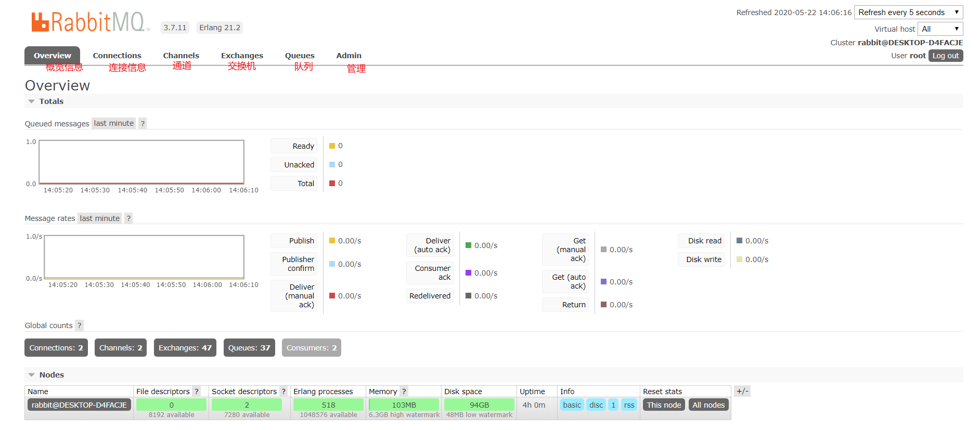Switch to the Channels tab

tap(181, 56)
